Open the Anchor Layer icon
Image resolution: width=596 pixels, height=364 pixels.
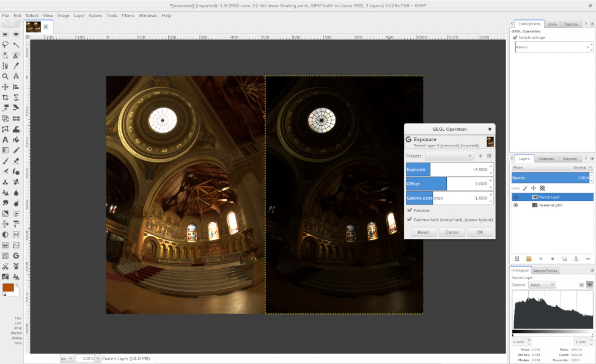tap(576, 258)
